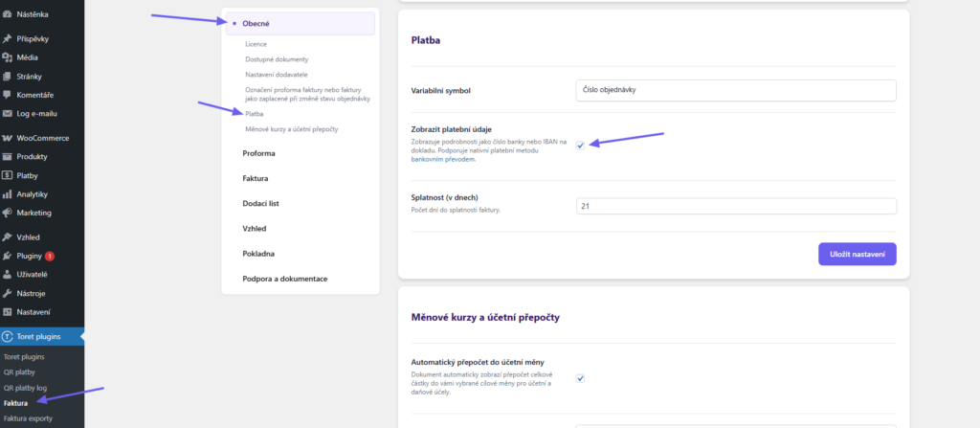Screen dimensions: 980x428
Task: Expand the Faktura settings section
Action: pyautogui.click(x=255, y=178)
